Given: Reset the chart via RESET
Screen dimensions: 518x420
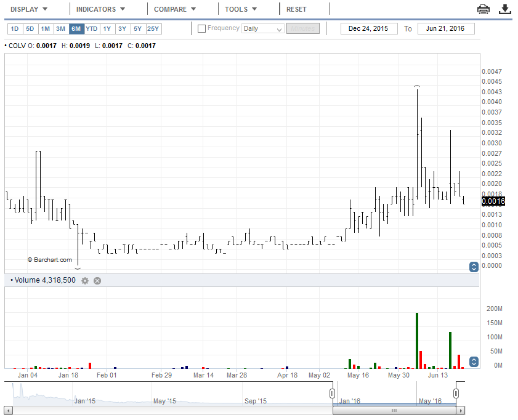Looking at the screenshot, I should tap(296, 9).
